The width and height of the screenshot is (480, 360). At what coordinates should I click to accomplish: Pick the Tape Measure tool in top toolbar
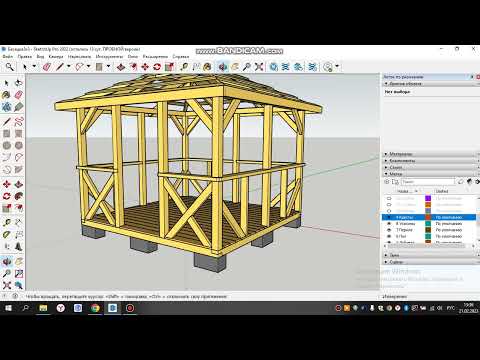pyautogui.click(x=184, y=67)
